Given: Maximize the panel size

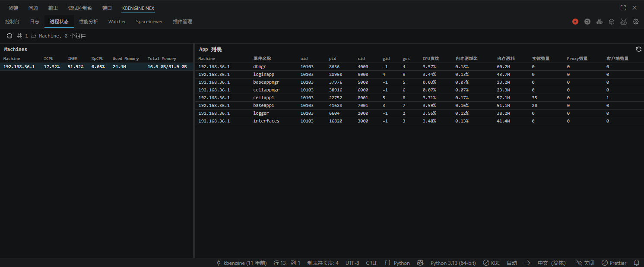Looking at the screenshot, I should coord(623,8).
